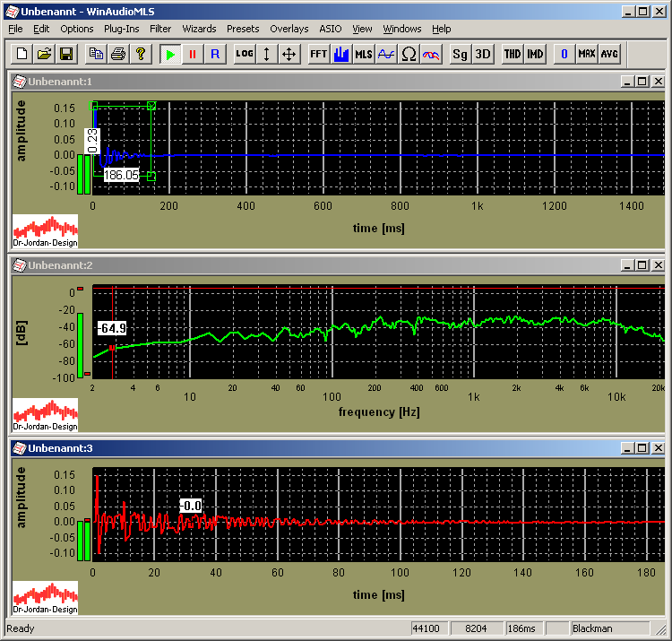Screen dimensions: 672x641
Task: Toggle the AVG averaging button
Action: [x=609, y=54]
